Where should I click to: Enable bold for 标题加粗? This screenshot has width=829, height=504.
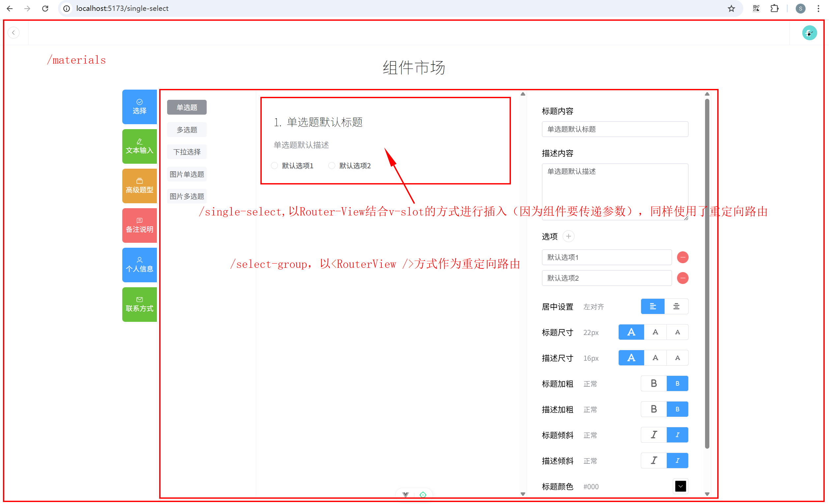pyautogui.click(x=653, y=383)
